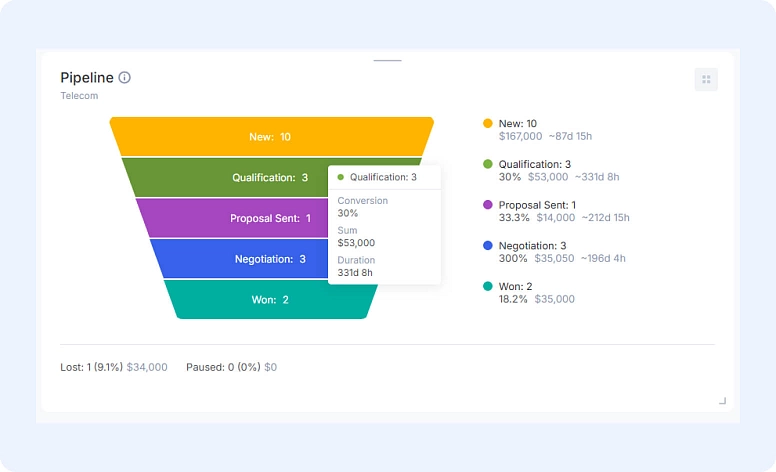Click the info icon beside Pipeline title
Image resolution: width=776 pixels, height=472 pixels.
(125, 78)
